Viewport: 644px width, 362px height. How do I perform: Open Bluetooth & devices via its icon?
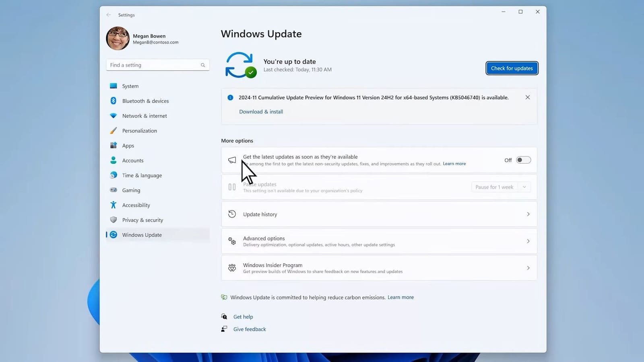(x=114, y=101)
